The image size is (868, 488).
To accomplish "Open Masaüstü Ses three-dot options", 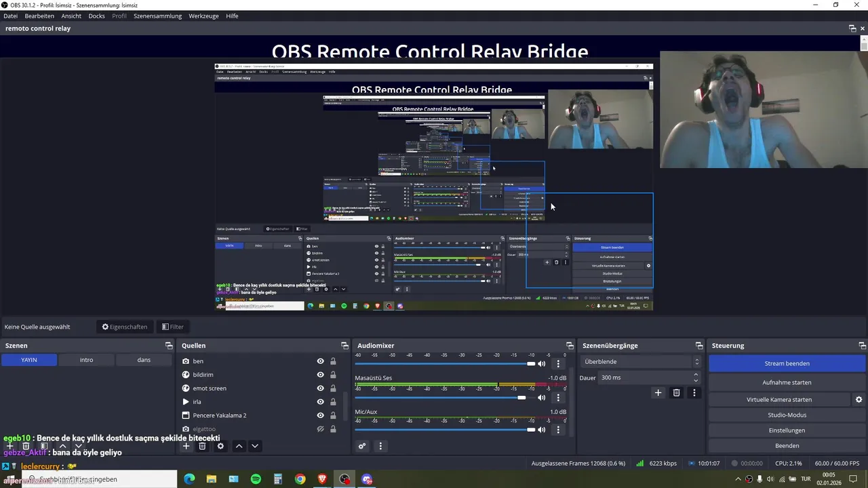I will tap(558, 397).
